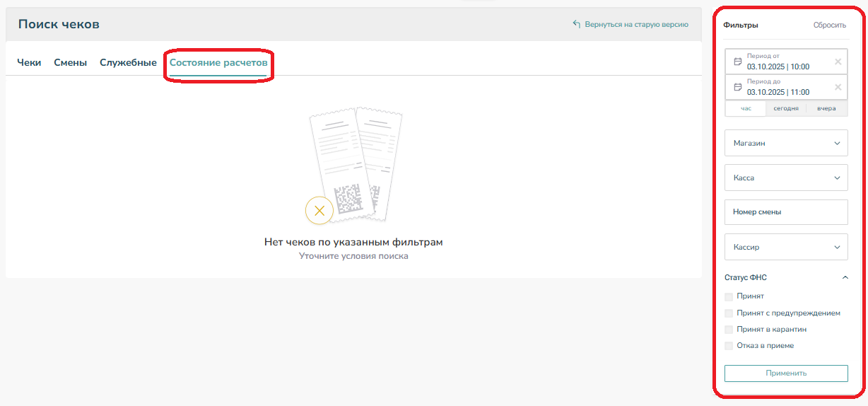The width and height of the screenshot is (868, 406).
Task: Open the Смены tab
Action: [71, 63]
